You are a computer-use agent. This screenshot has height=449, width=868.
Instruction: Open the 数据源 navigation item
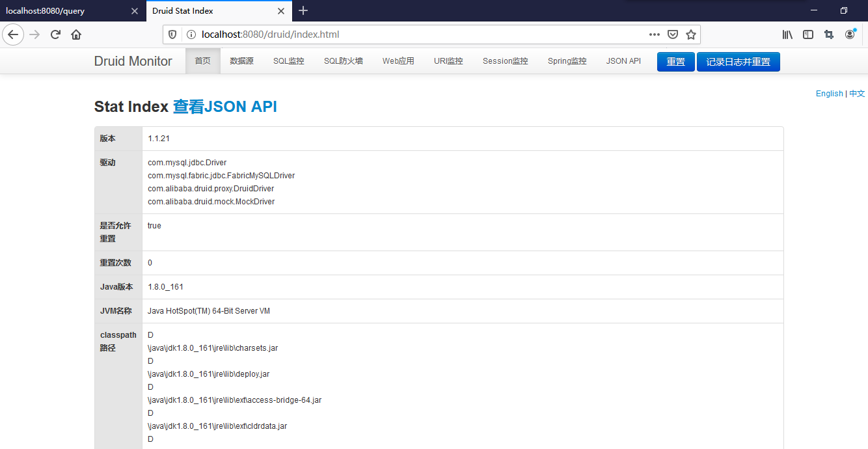241,61
